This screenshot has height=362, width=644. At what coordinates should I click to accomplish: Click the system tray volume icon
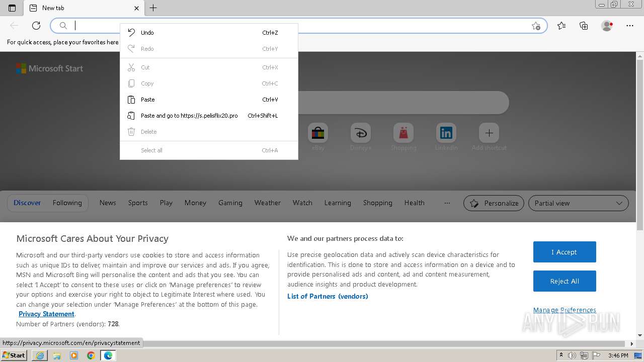click(573, 355)
